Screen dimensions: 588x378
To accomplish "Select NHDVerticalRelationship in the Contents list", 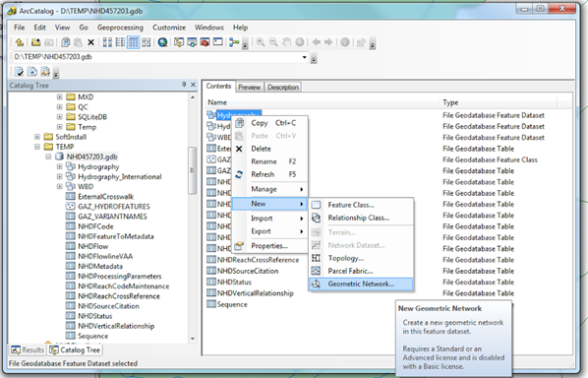I will click(255, 293).
